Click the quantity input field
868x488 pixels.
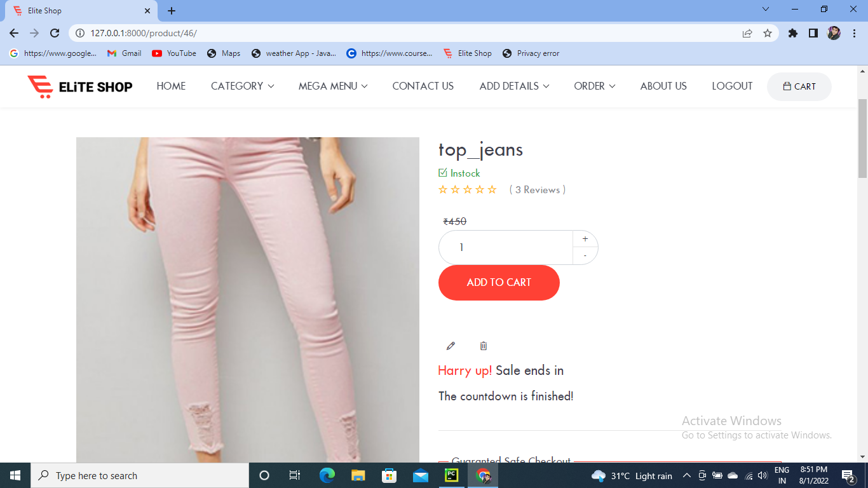506,247
